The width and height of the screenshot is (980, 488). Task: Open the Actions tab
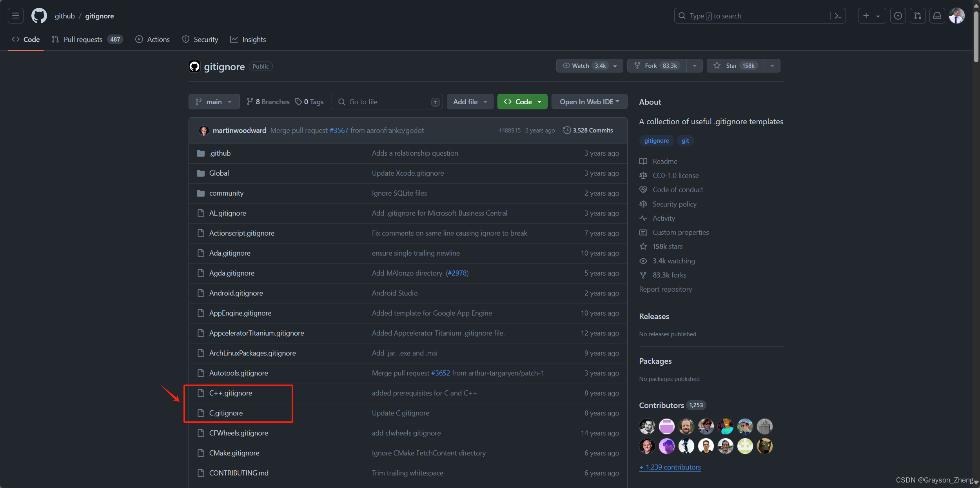coord(152,39)
